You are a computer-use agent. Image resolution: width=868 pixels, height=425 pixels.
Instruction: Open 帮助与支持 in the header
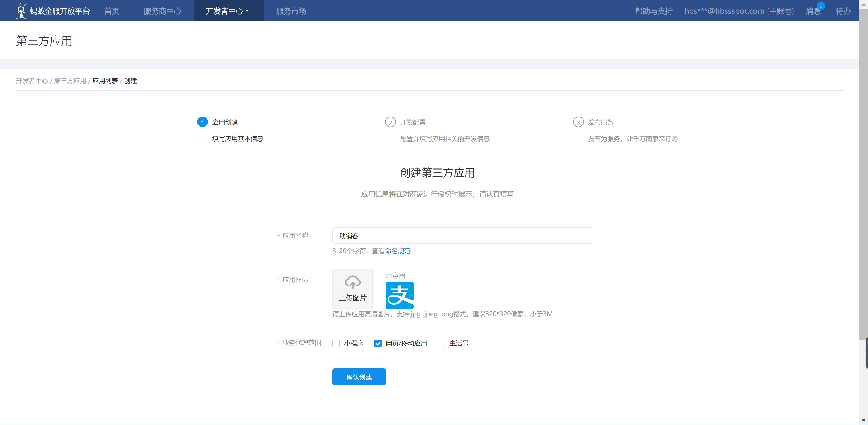pyautogui.click(x=653, y=11)
